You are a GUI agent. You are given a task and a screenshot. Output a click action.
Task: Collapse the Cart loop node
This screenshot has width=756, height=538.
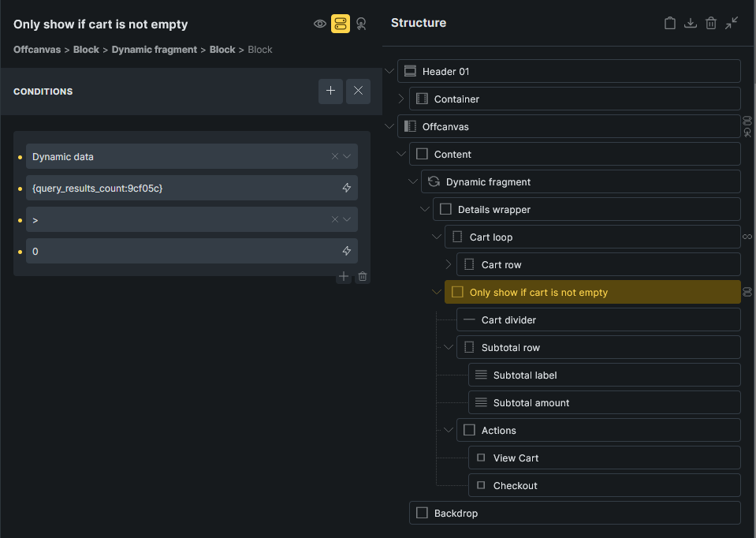click(437, 237)
